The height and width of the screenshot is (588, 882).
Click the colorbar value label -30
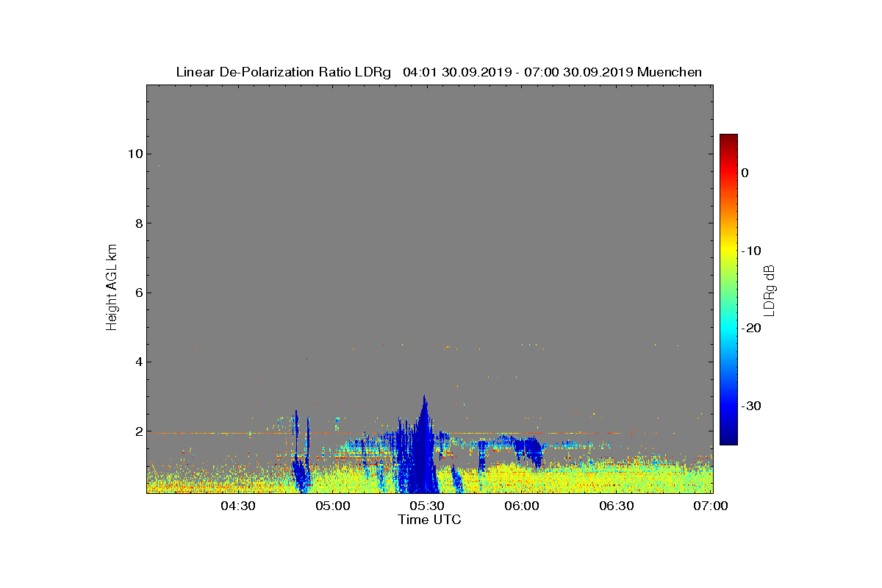[750, 406]
